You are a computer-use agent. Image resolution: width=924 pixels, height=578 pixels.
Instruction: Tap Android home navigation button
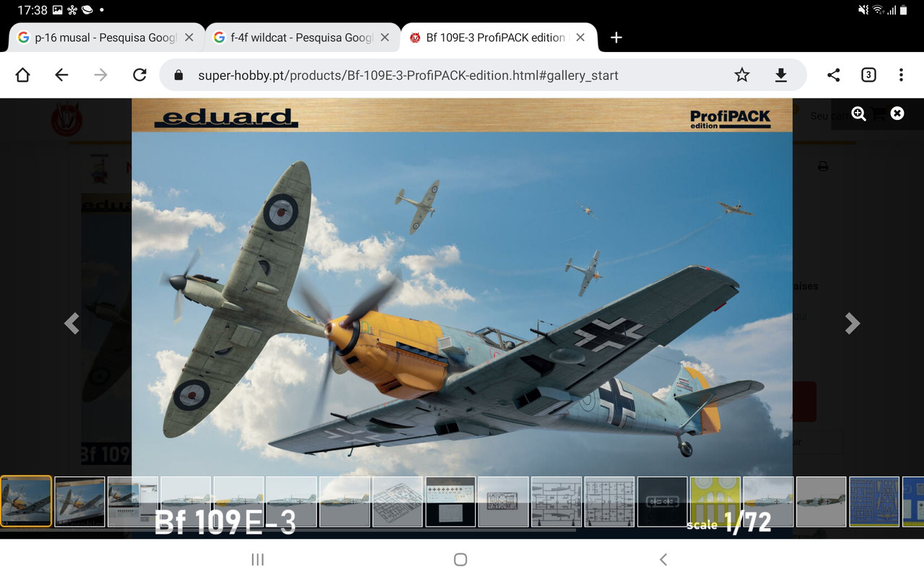[461, 559]
